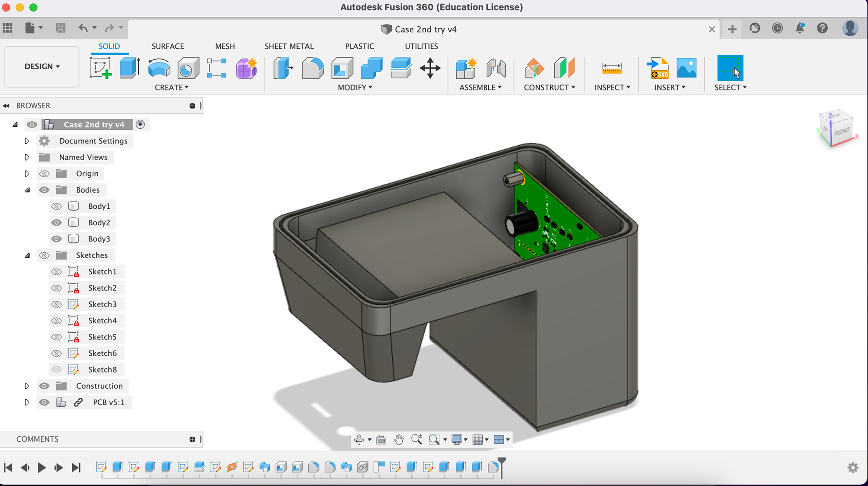Toggle visibility of Sketch8
Screen dimensions: 868x486
(x=57, y=369)
